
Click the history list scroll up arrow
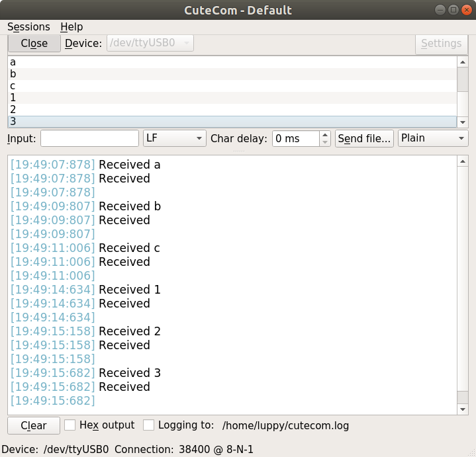point(463,62)
